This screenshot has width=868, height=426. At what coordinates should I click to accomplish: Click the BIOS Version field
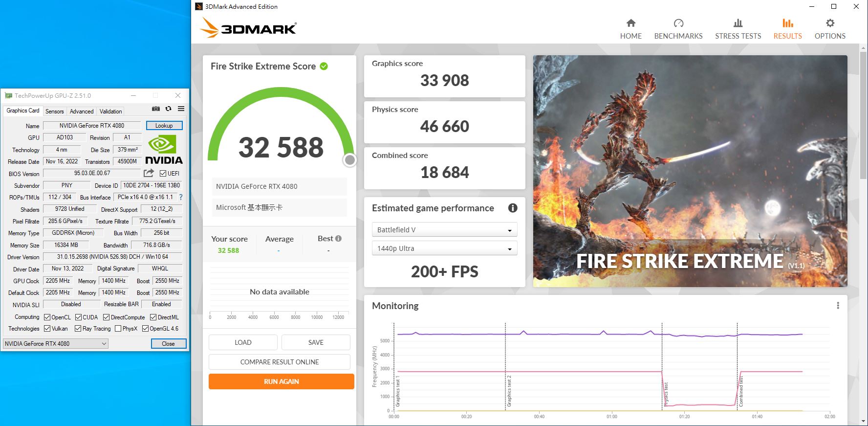92,173
